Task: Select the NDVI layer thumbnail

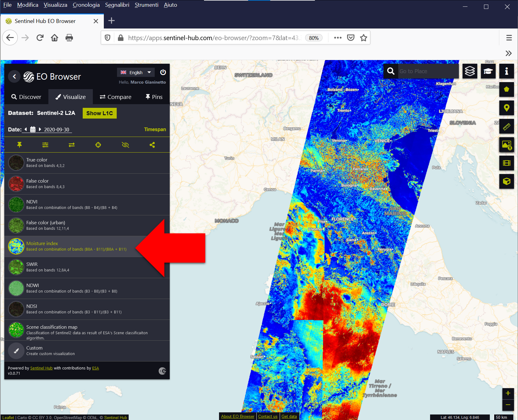Action: tap(16, 204)
